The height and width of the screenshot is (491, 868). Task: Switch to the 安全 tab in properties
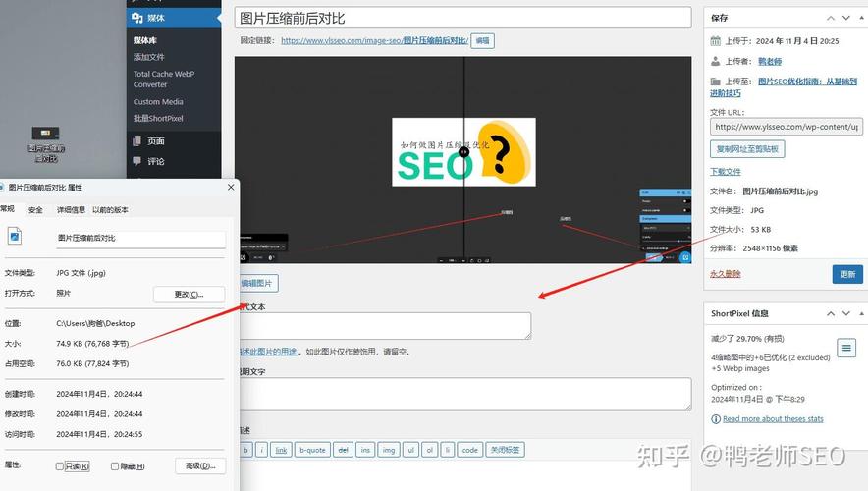35,209
